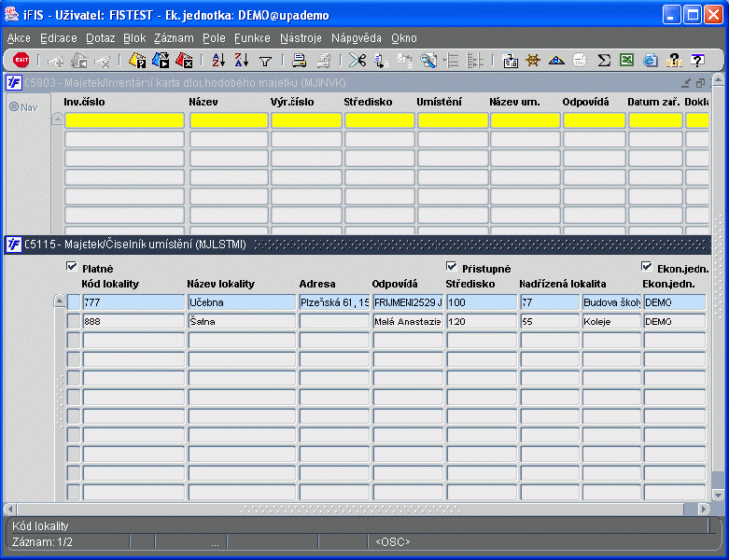
Task: Click the horizontal scrollbar left arrow
Action: point(10,509)
